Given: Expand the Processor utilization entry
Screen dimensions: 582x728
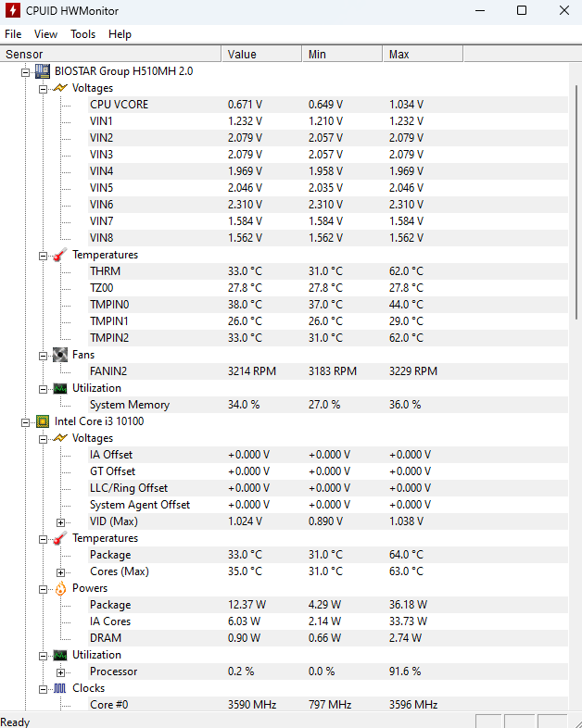Looking at the screenshot, I should pyautogui.click(x=60, y=672).
